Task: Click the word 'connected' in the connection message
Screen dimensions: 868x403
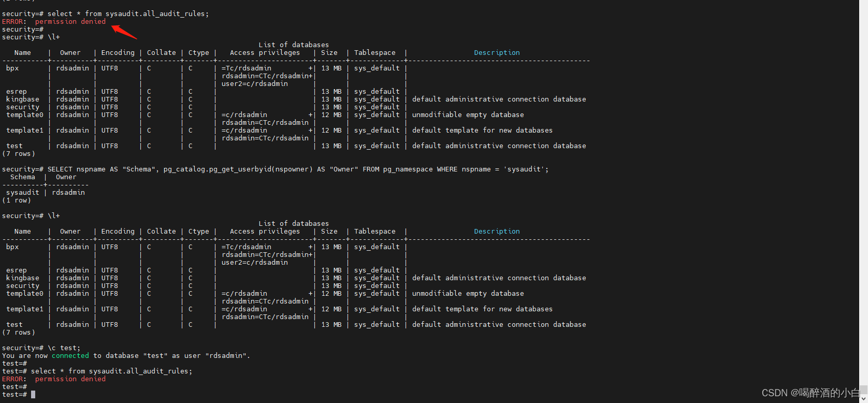Action: tap(70, 356)
